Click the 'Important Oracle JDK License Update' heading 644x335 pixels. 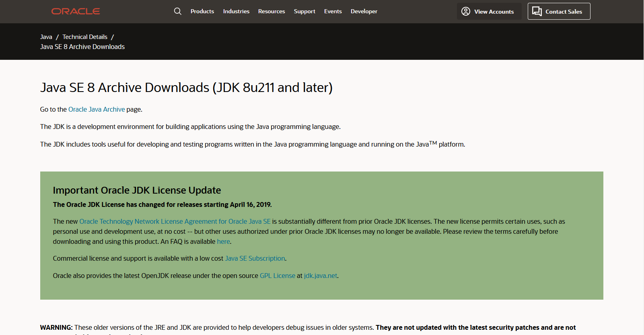137,190
